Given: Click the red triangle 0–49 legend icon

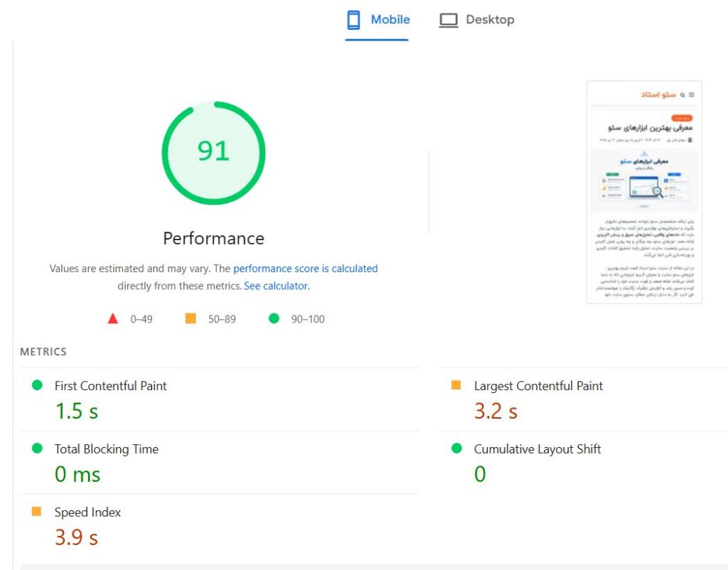Looking at the screenshot, I should (113, 318).
